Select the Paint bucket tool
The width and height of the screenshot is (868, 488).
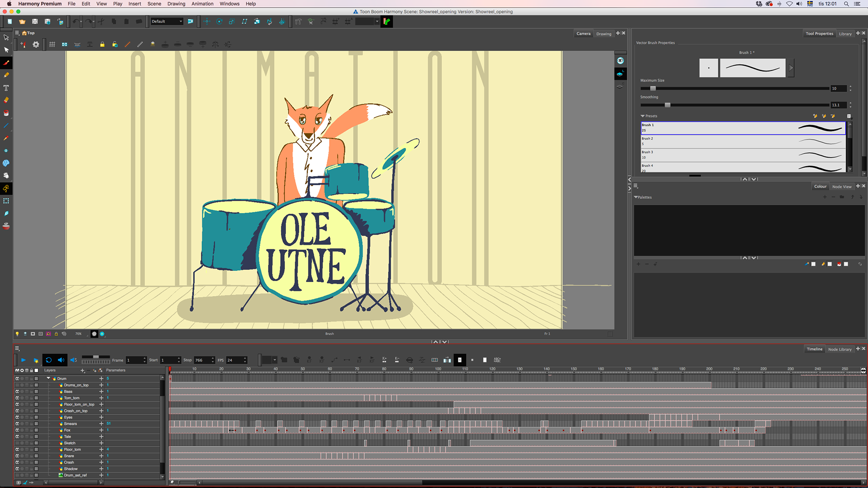point(6,113)
